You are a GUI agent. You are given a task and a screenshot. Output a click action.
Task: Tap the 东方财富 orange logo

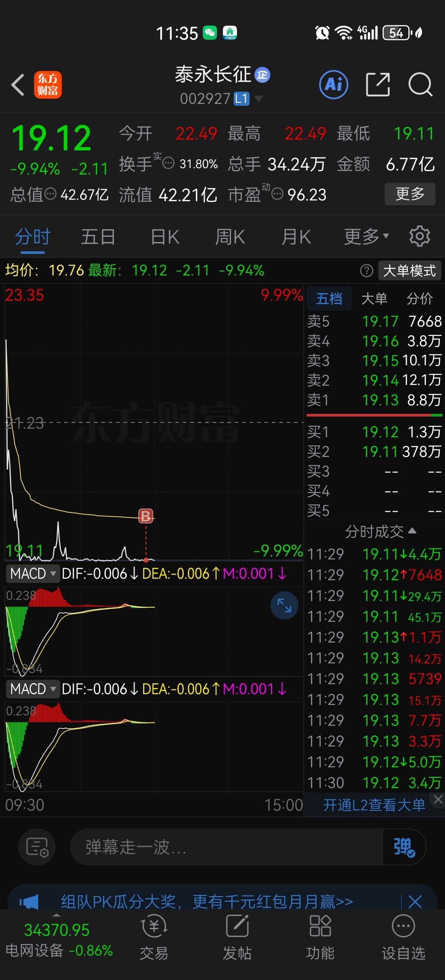click(48, 85)
